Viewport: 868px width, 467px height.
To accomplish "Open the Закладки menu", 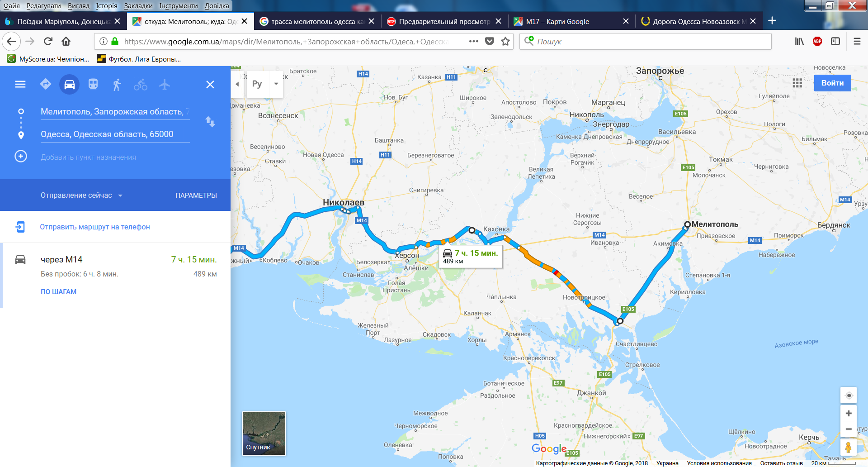I will 138,6.
